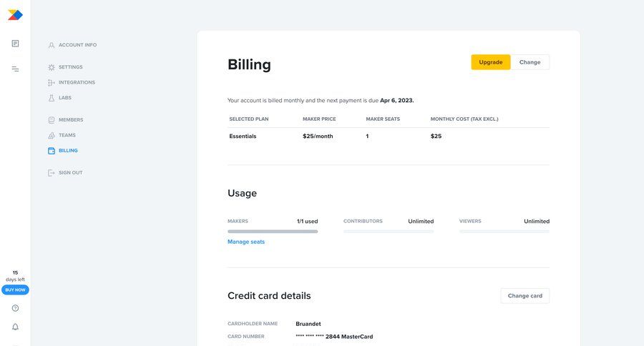Open the Teams menu item
Viewport: 644px width, 346px height.
tap(67, 135)
